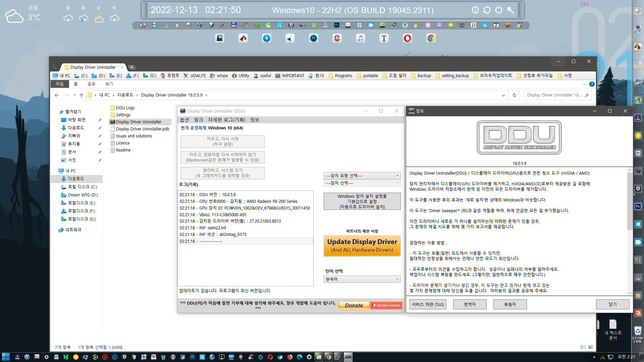The width and height of the screenshot is (644, 362).
Task: Click the Explorer search field
Action: (x=555, y=95)
